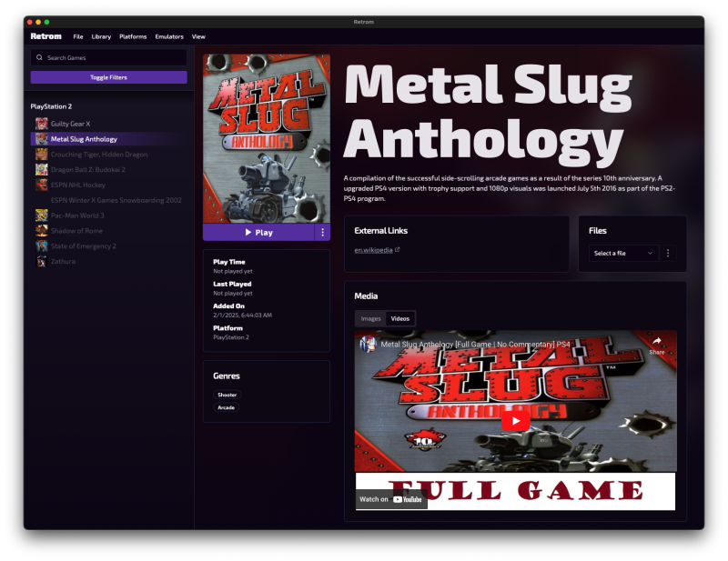Select Guilty Gear X in game list
The height and width of the screenshot is (561, 728).
tap(108, 124)
